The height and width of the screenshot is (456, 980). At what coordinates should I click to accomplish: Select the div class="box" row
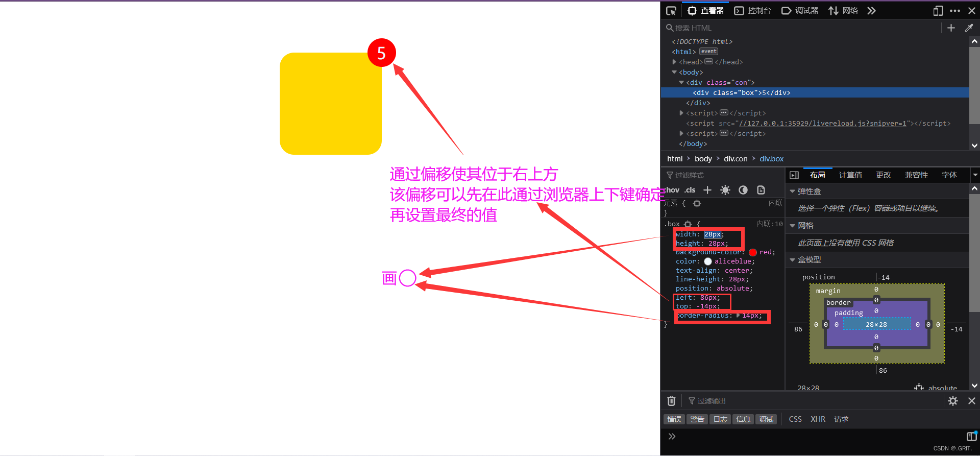tap(815, 92)
